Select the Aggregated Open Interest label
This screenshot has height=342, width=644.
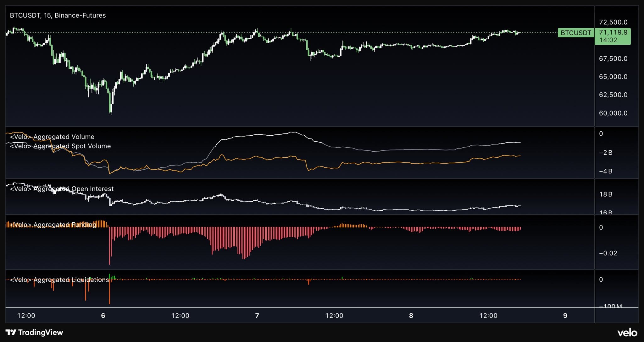tap(62, 189)
